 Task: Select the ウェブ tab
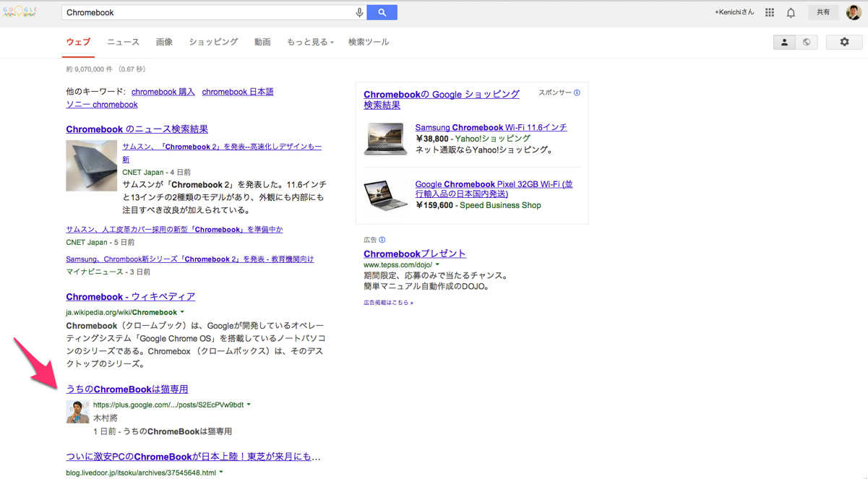[x=78, y=42]
